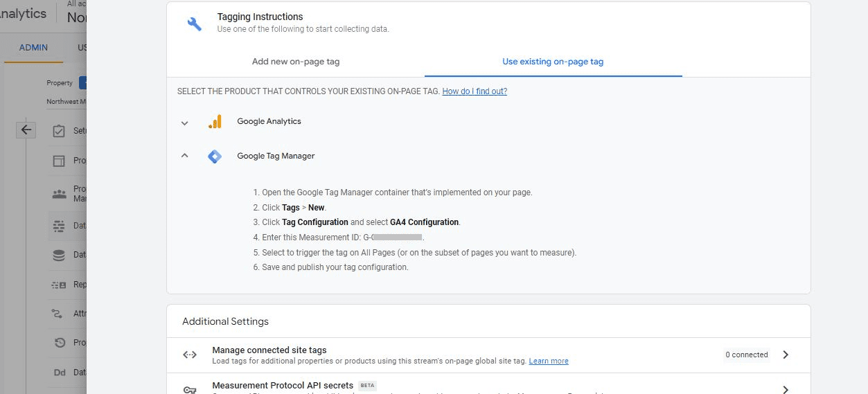The width and height of the screenshot is (868, 394).
Task: Click the Additional Settings heading
Action: pos(225,321)
